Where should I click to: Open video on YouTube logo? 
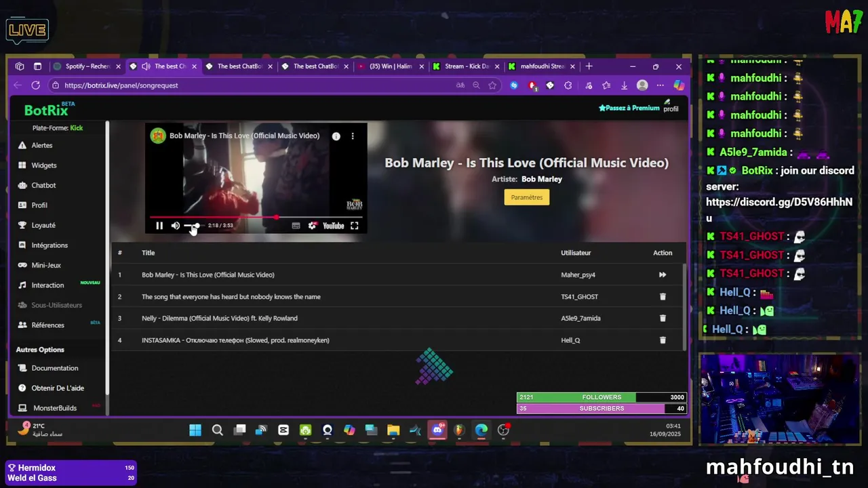point(333,226)
